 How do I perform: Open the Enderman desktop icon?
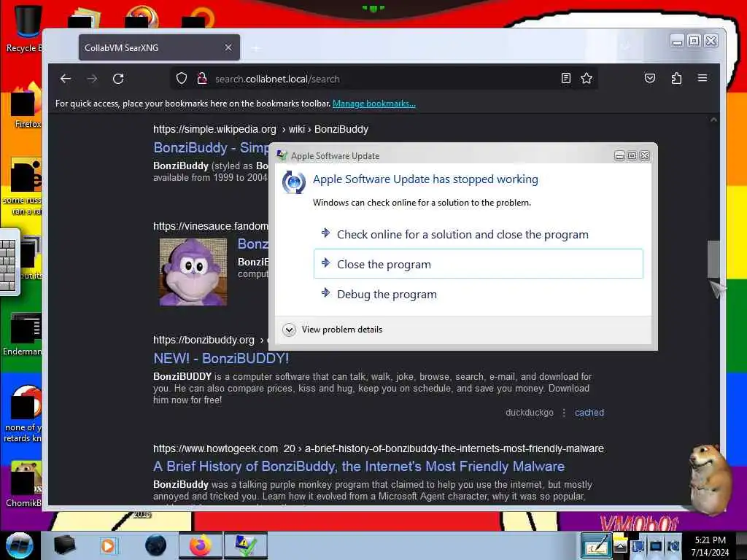tap(23, 334)
